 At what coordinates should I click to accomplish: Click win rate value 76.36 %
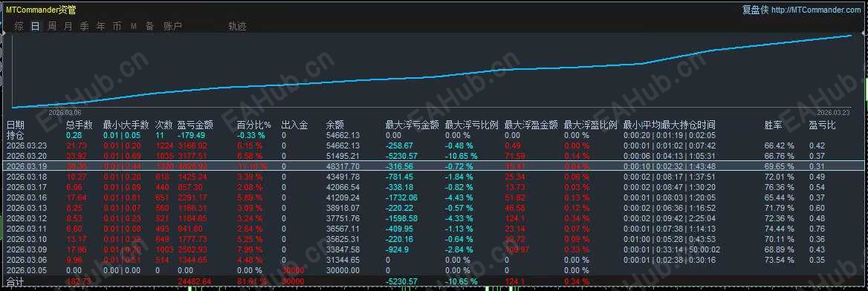[x=779, y=187]
